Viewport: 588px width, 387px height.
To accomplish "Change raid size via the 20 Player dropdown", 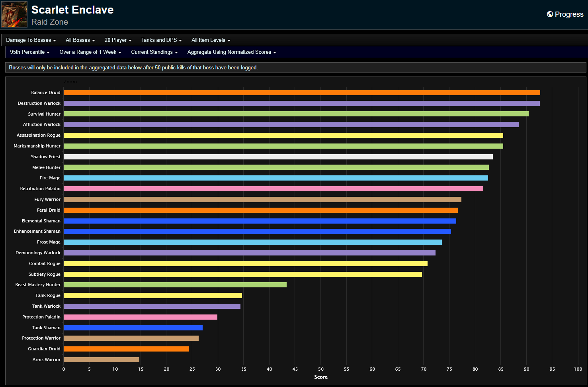I will click(x=117, y=40).
